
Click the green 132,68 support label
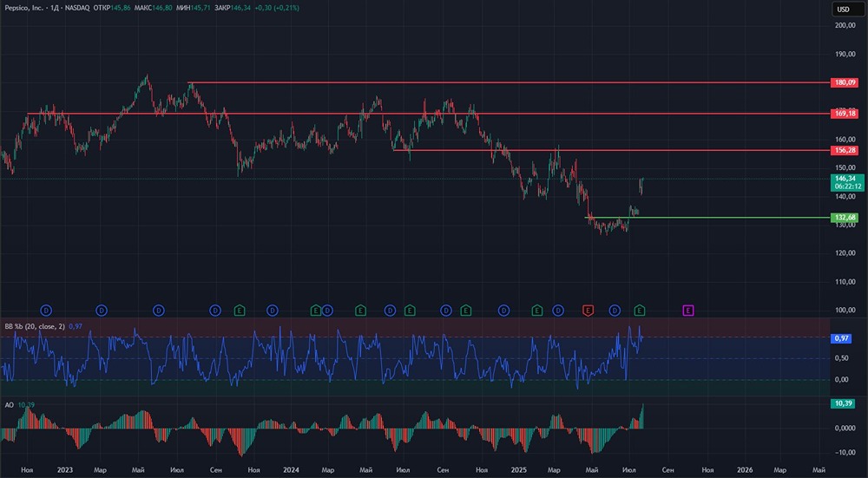[x=845, y=217]
